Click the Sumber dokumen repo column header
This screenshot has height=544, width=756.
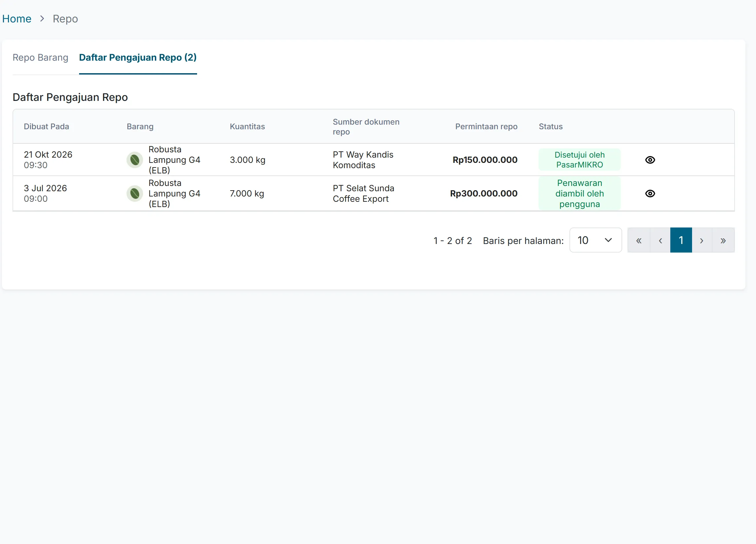click(366, 127)
